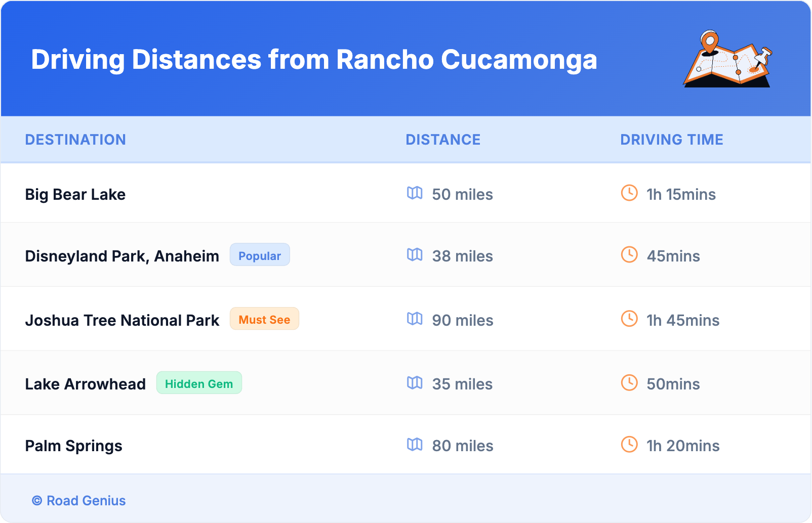Select the Popular badge
Screen dimensions: 812x523
pos(260,255)
